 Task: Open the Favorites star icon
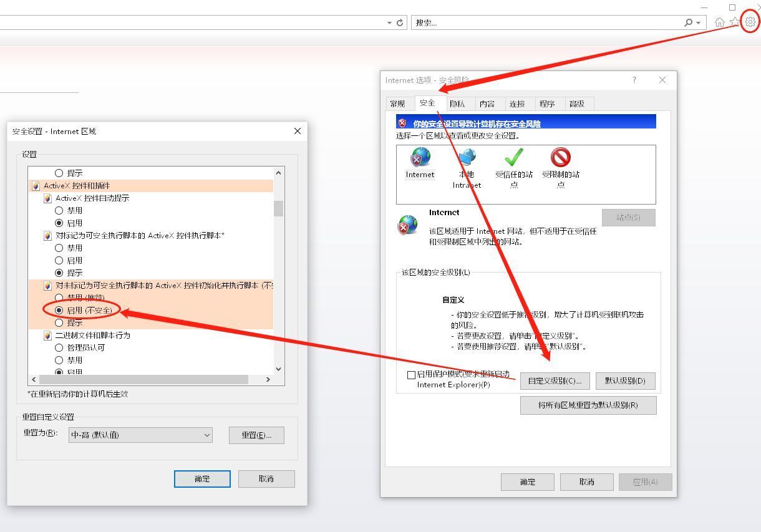(x=735, y=22)
